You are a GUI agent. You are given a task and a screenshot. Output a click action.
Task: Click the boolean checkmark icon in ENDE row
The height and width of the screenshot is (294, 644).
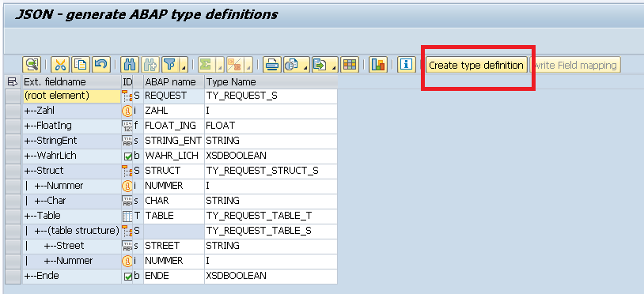[127, 277]
